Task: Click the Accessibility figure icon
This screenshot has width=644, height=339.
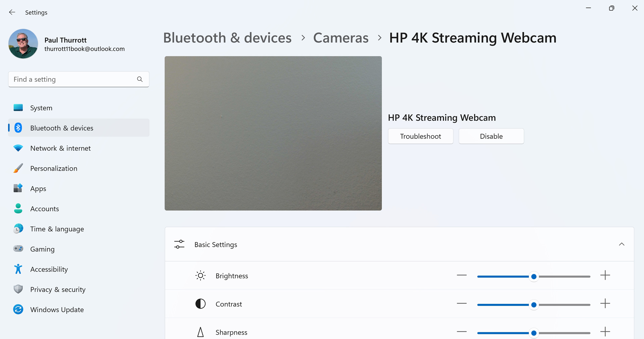Action: [18, 269]
